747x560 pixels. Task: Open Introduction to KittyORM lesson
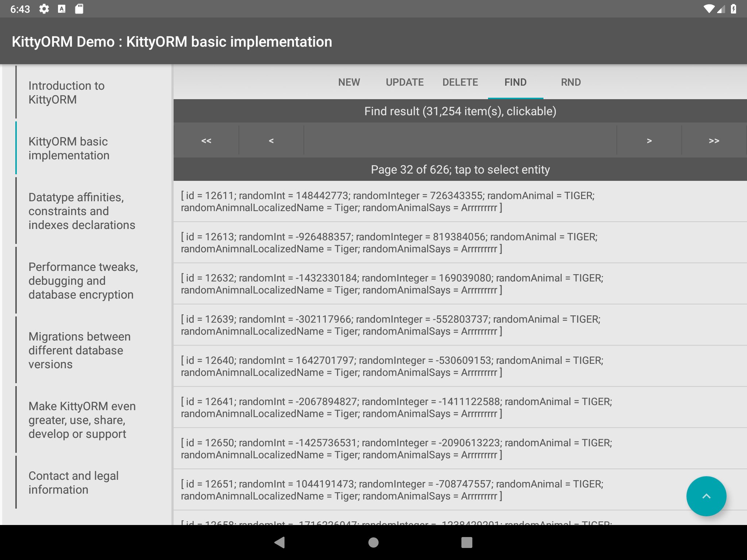coord(93,93)
